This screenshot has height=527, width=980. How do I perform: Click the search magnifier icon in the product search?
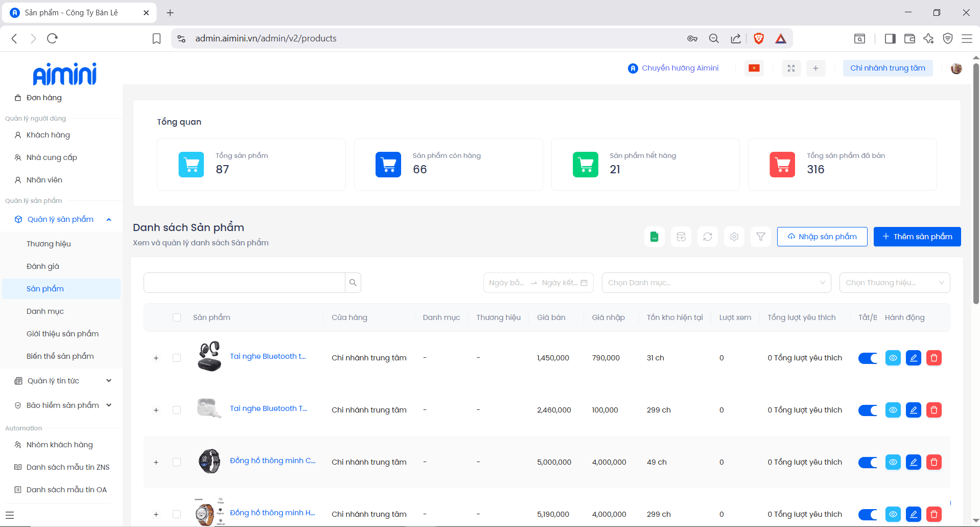coord(353,283)
